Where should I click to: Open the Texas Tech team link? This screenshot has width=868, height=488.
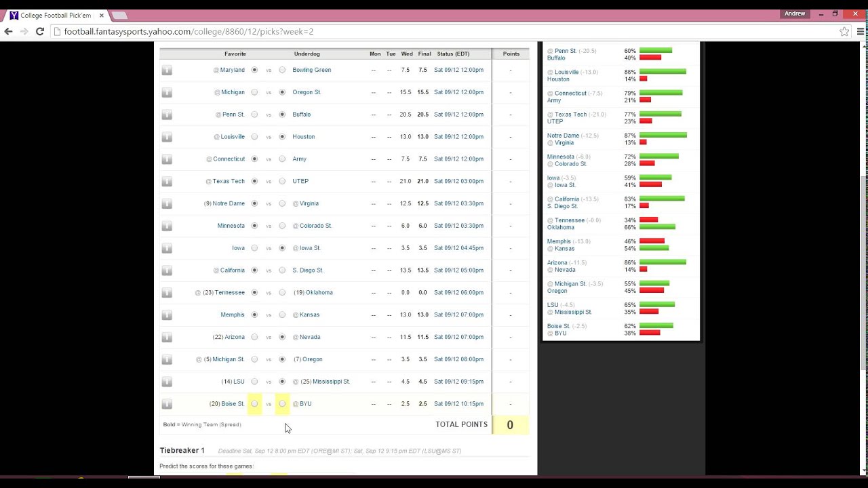(229, 182)
